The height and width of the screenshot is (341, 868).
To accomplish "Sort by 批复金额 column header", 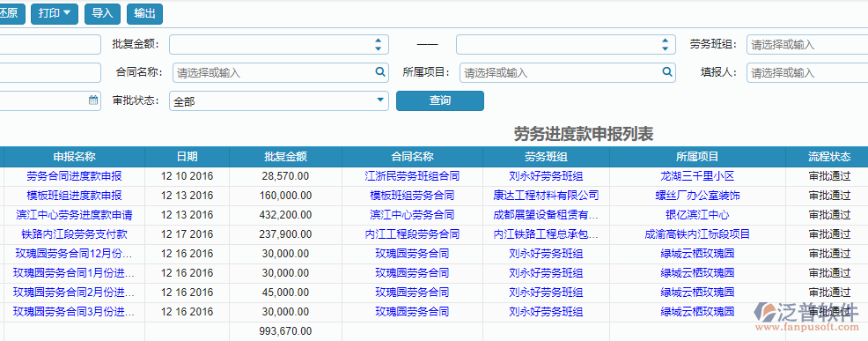I will click(285, 157).
